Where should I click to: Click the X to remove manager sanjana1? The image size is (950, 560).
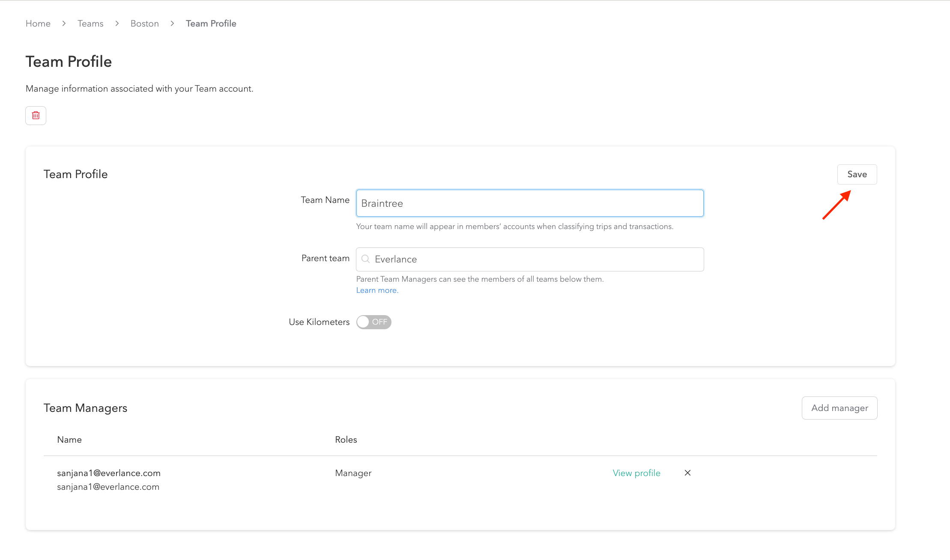687,473
